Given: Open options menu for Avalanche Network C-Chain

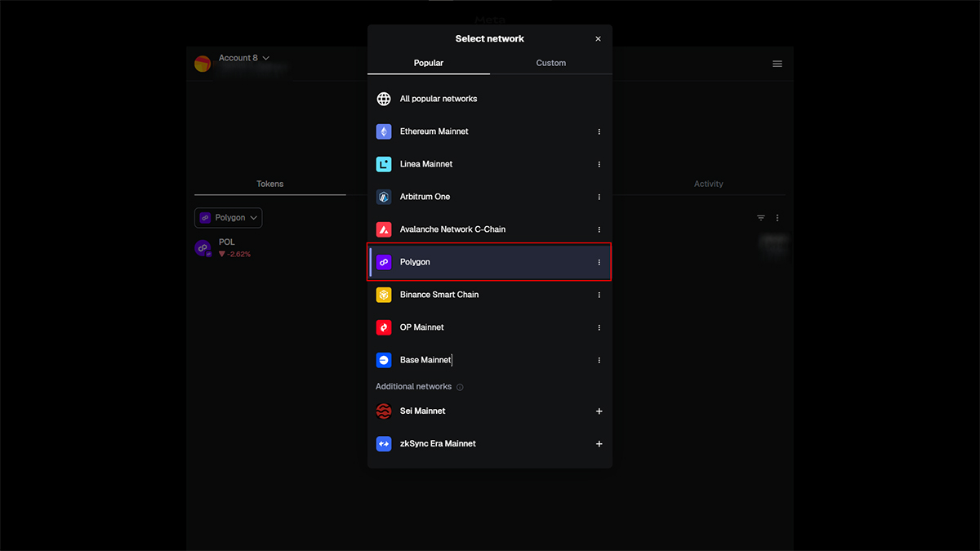Looking at the screenshot, I should click(599, 229).
